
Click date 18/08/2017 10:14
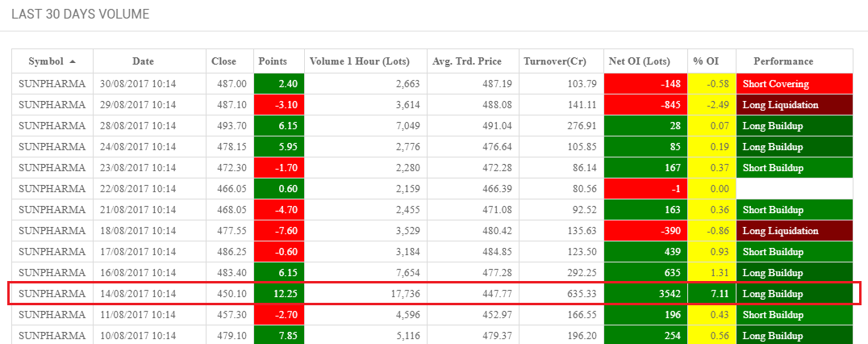(x=138, y=231)
